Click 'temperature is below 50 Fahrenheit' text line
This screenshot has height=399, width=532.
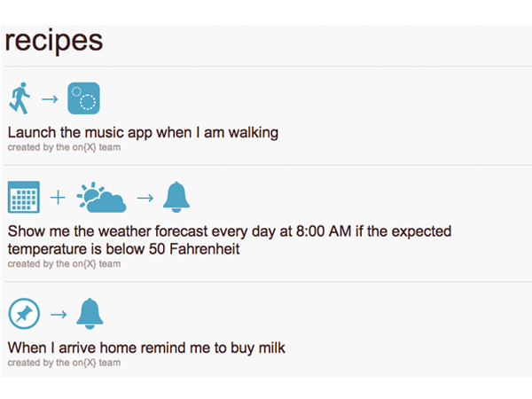(x=123, y=249)
